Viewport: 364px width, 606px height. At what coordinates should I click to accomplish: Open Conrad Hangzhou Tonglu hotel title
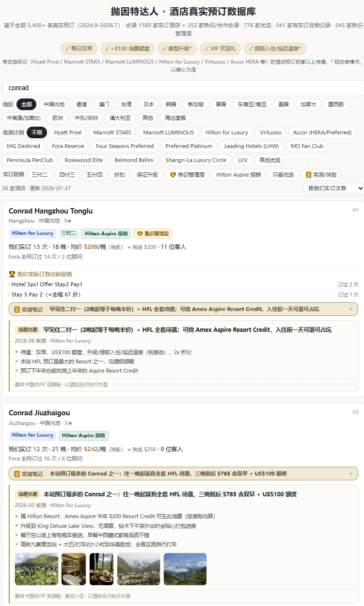(x=50, y=211)
